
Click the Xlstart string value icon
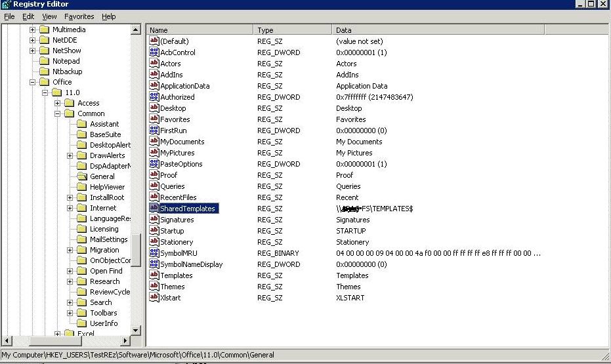click(154, 298)
